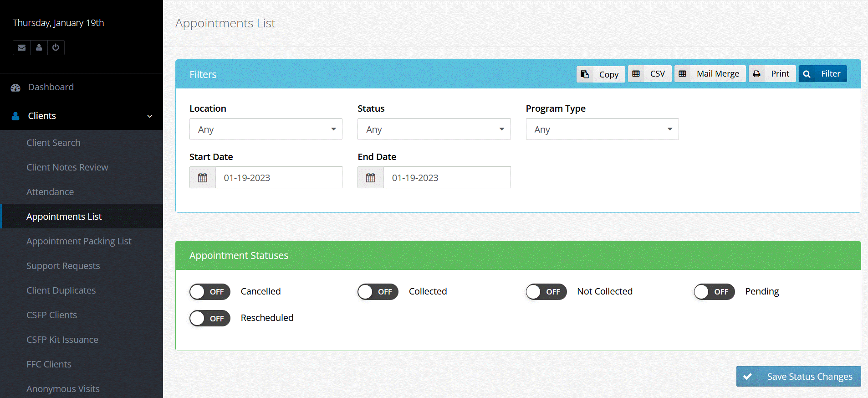Screen dimensions: 868x398
Task: Click the Copy button in Filters
Action: tap(600, 74)
